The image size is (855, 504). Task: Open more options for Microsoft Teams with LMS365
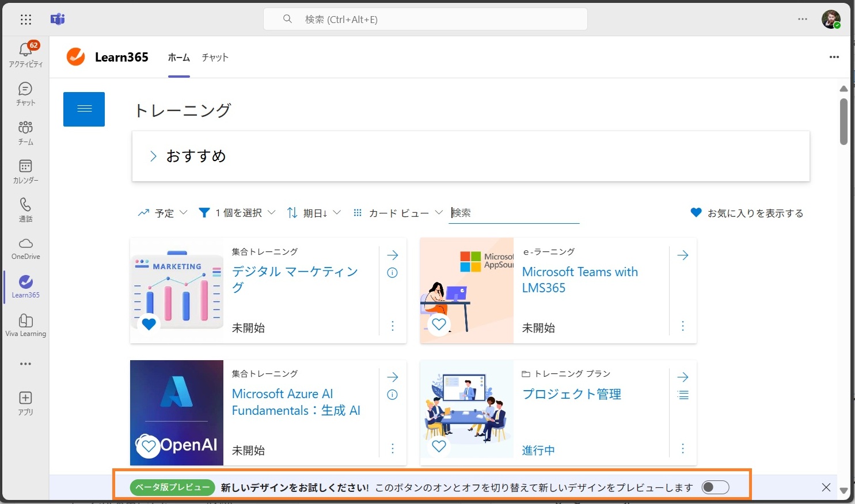(x=683, y=326)
